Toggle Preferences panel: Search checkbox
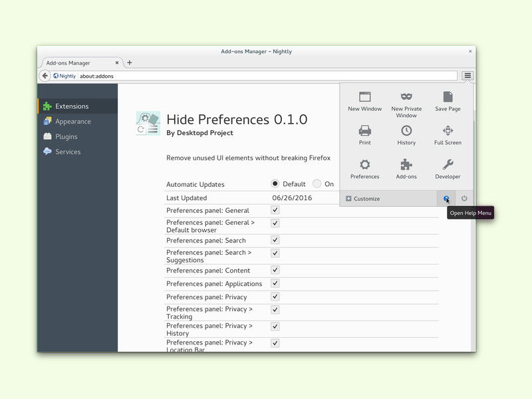 click(x=275, y=240)
